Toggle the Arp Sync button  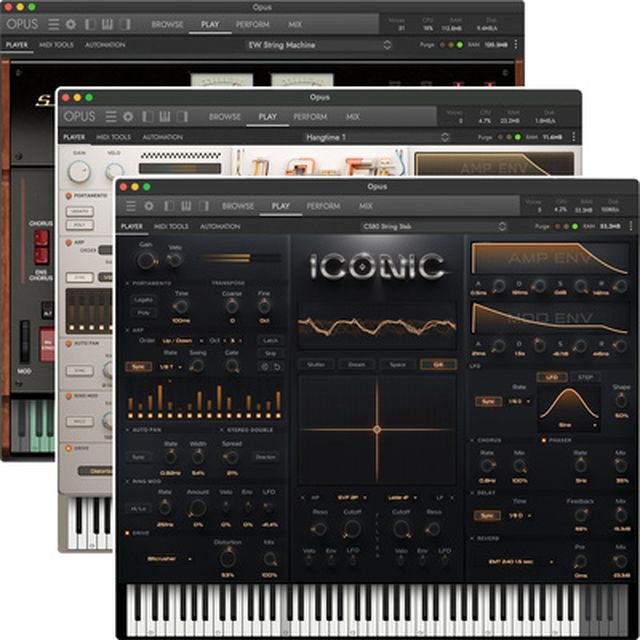coord(138,367)
